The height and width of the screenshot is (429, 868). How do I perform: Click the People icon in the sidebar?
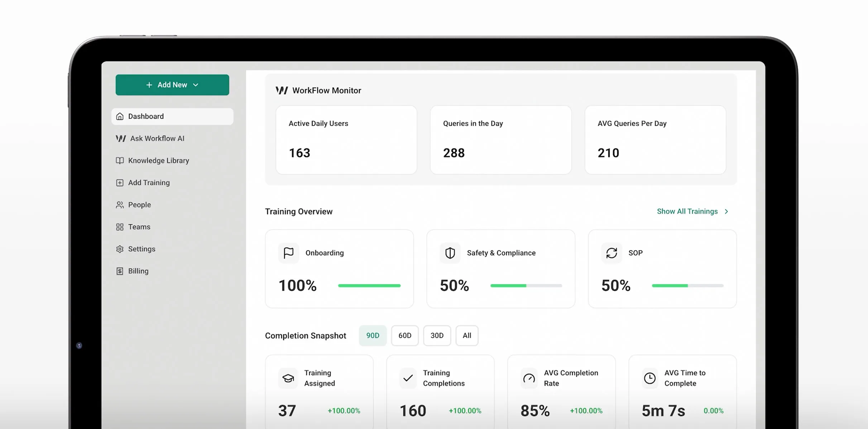[x=120, y=205]
